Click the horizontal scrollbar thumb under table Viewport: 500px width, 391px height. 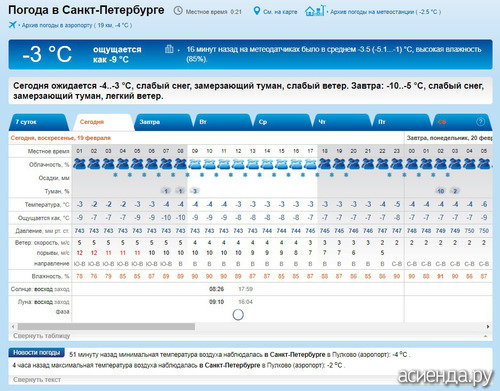pyautogui.click(x=106, y=326)
